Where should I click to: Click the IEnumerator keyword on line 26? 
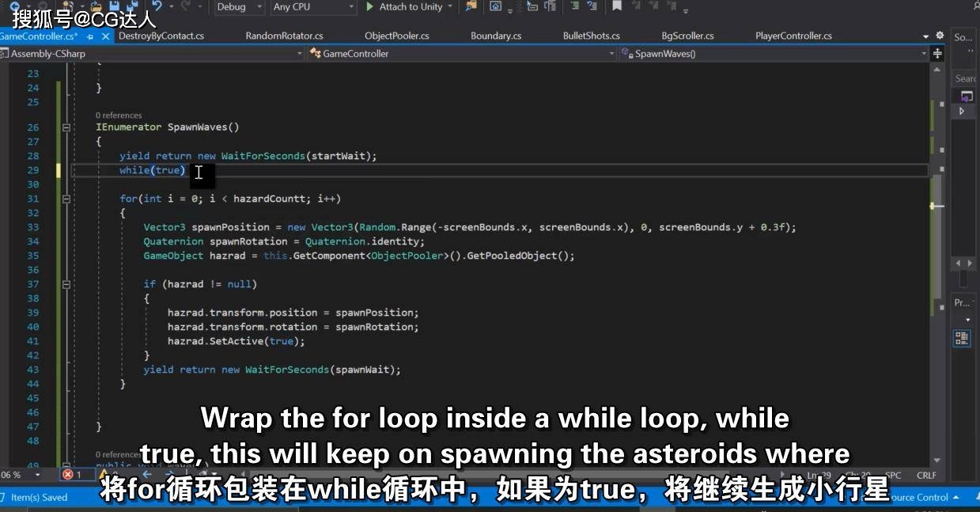pos(128,127)
